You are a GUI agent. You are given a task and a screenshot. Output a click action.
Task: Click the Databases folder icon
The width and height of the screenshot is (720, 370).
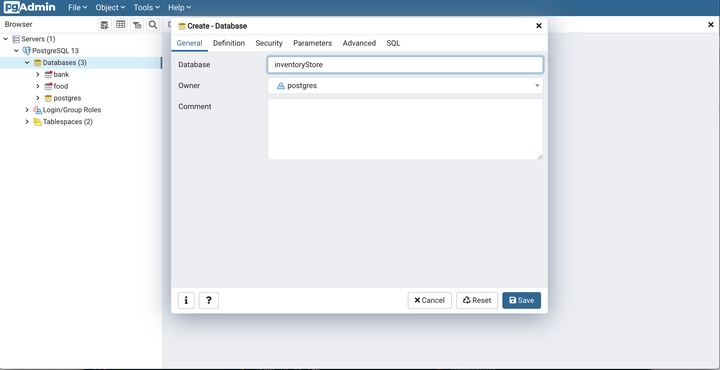point(37,62)
